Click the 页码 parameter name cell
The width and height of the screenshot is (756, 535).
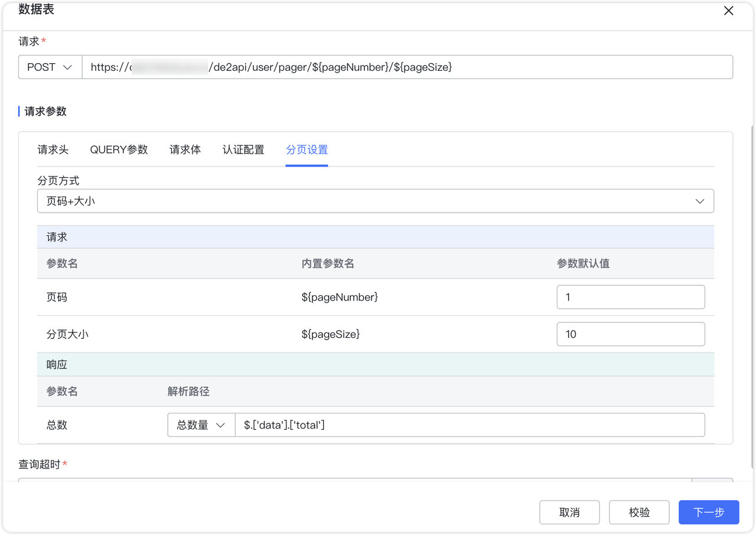click(57, 297)
